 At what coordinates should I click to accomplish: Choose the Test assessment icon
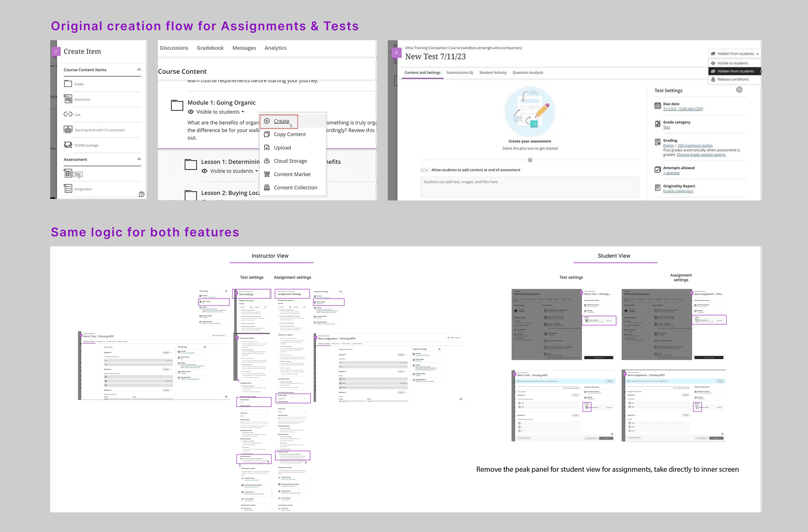pyautogui.click(x=68, y=174)
